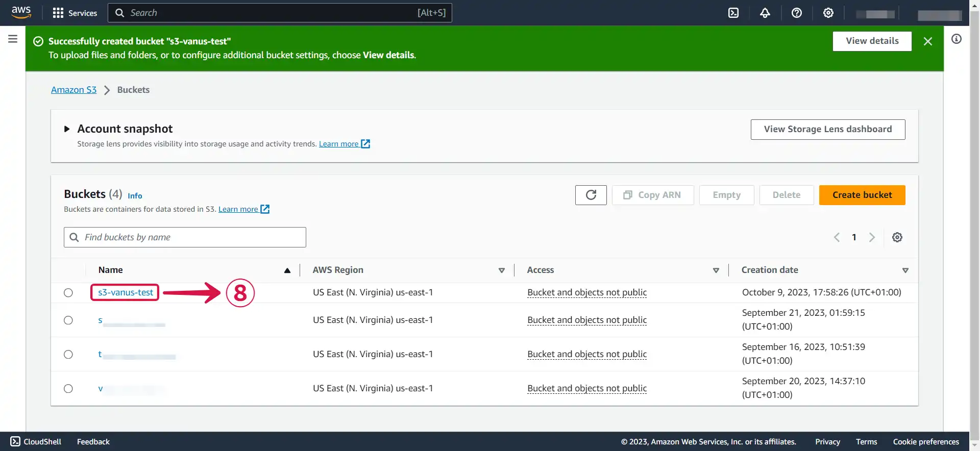Open the AWS home logo
This screenshot has width=980, height=451.
point(21,12)
